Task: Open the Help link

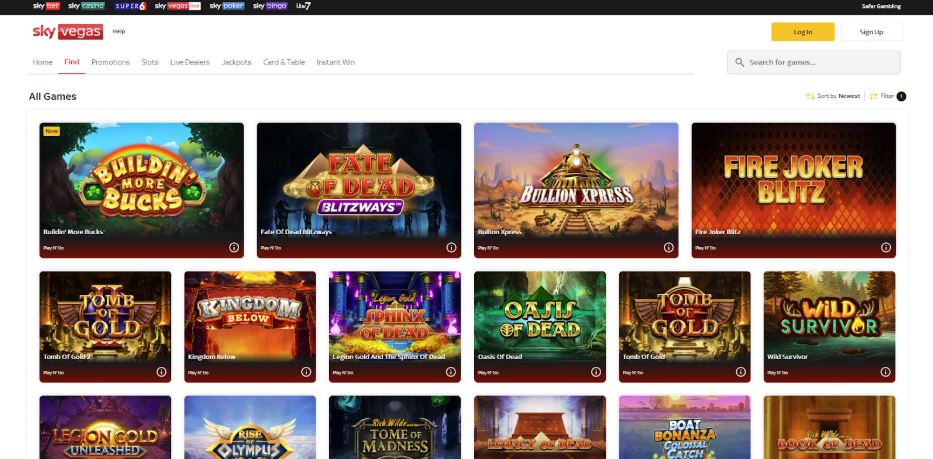Action: 119,31
